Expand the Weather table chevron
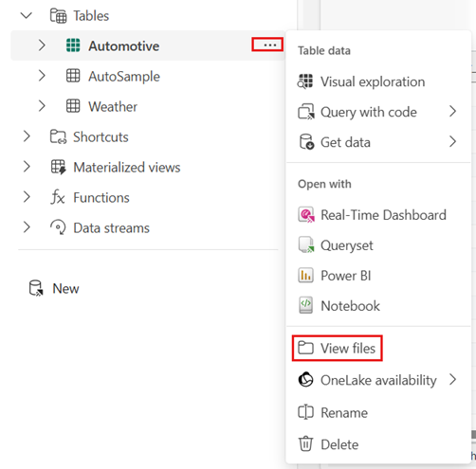The image size is (476, 469). point(42,106)
